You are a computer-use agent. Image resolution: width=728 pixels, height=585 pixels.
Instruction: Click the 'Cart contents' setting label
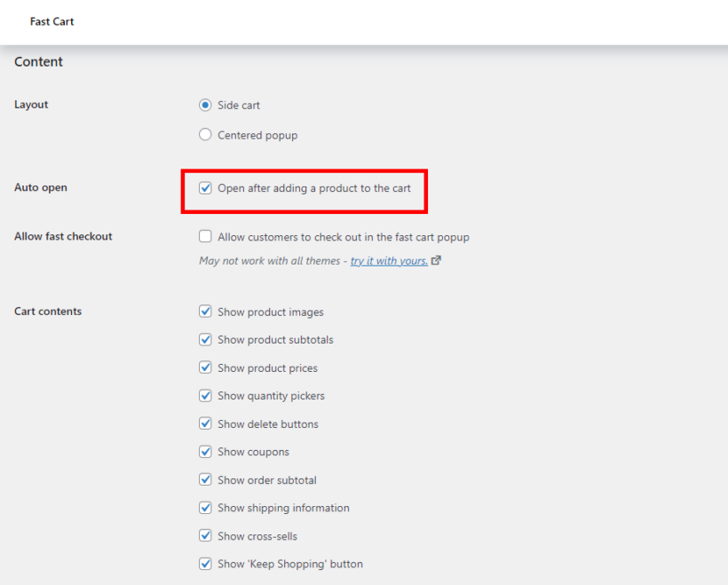point(47,312)
